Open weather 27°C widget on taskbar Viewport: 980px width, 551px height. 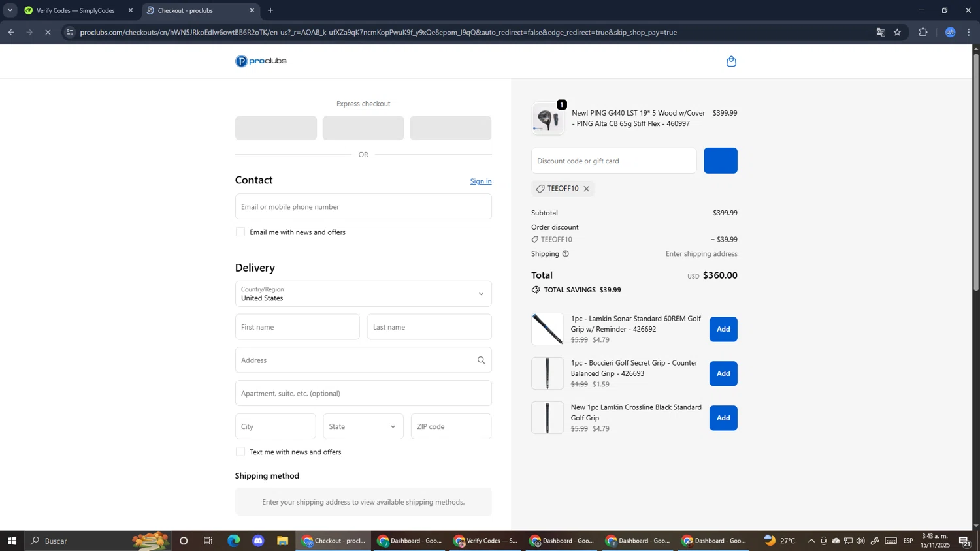click(x=779, y=541)
